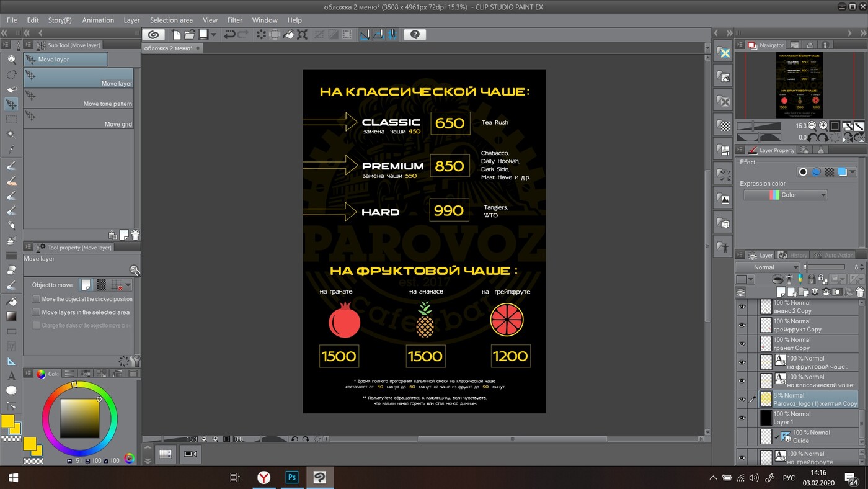
Task: Open CLIP STUDIO launcher icon
Action: 153,35
